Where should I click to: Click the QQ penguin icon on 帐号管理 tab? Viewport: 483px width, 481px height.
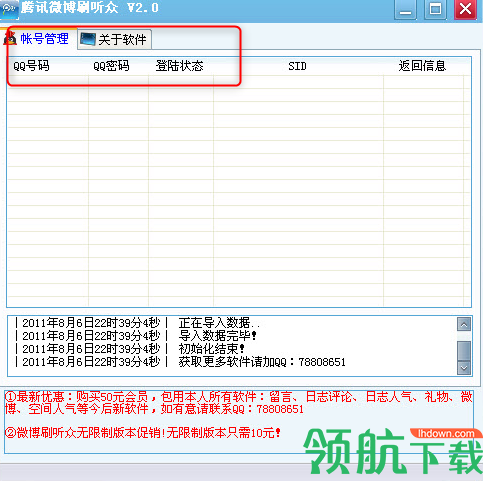tap(10, 38)
